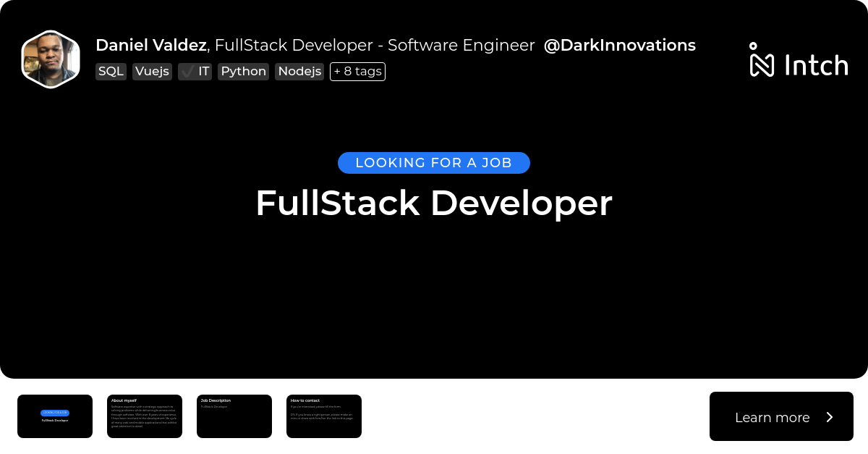Click the Learn more button
The width and height of the screenshot is (868, 454).
(x=773, y=417)
